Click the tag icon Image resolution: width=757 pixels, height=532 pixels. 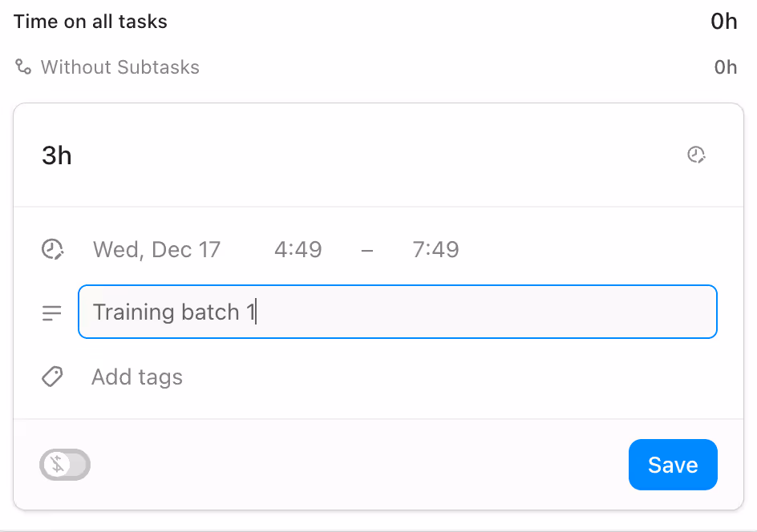(x=52, y=377)
